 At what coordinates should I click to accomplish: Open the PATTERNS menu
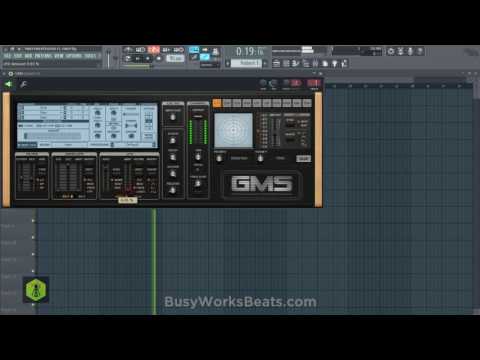(43, 56)
